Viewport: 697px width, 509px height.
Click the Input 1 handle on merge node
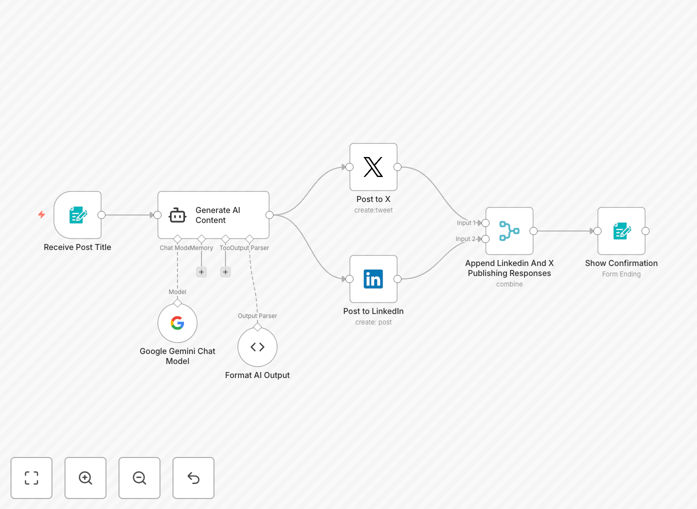click(x=485, y=223)
